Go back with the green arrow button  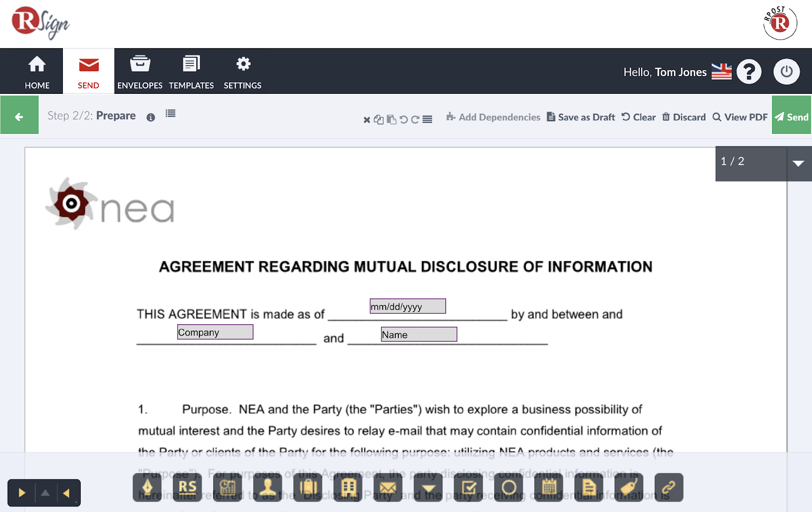coord(19,115)
